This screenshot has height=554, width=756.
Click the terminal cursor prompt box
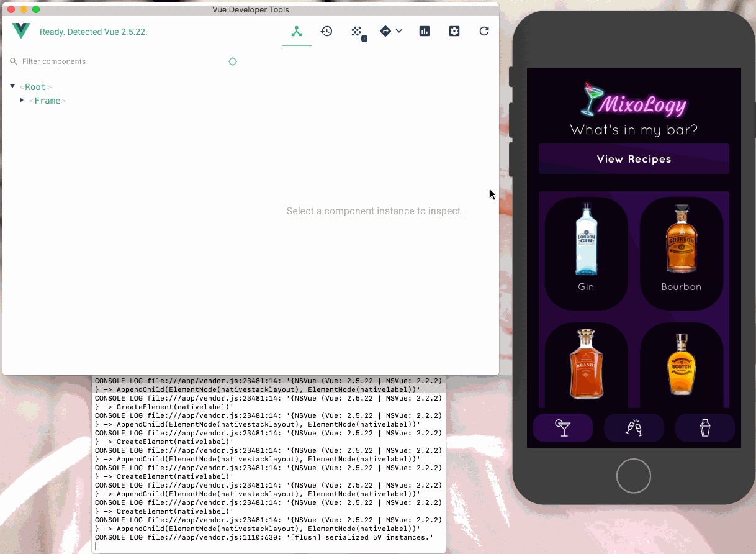pyautogui.click(x=97, y=546)
